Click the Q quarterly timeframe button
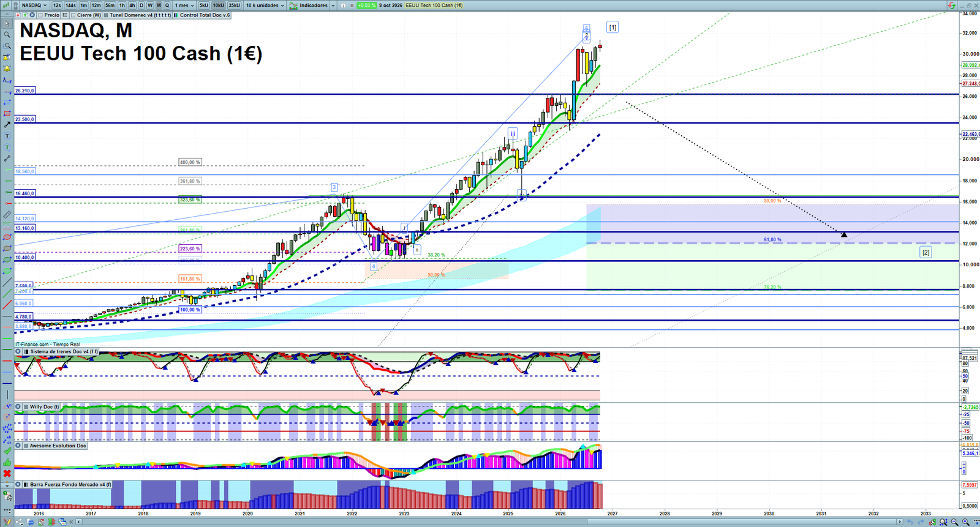The width and height of the screenshot is (980, 527). [x=167, y=6]
